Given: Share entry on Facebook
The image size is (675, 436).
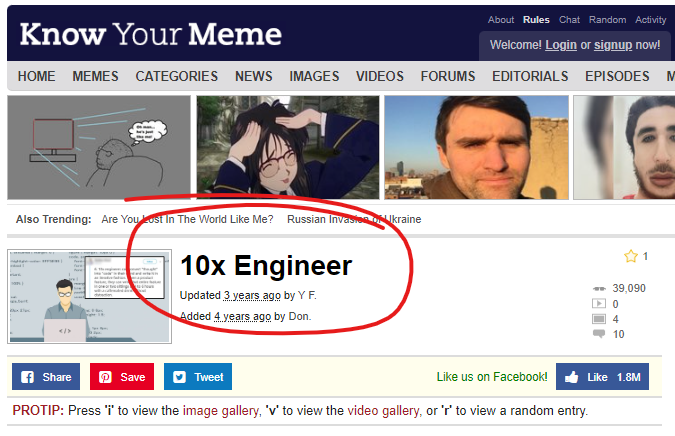Looking at the screenshot, I should [x=46, y=377].
